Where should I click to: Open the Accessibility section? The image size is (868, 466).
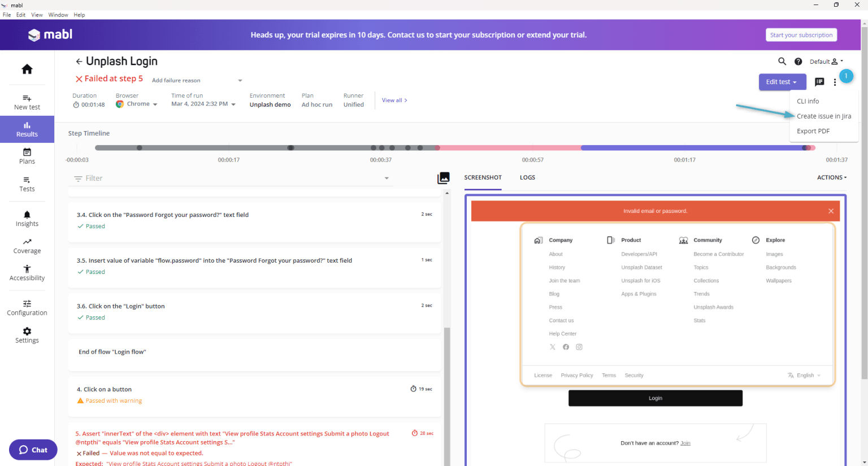pyautogui.click(x=27, y=273)
